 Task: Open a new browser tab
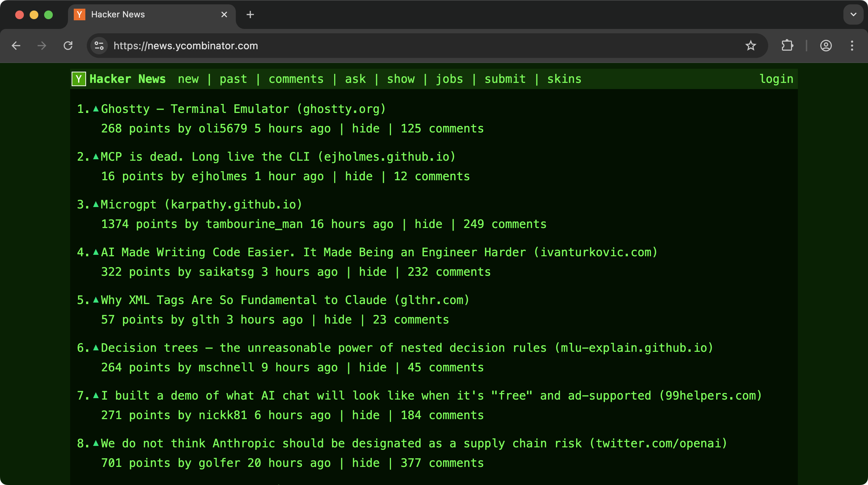click(x=250, y=14)
